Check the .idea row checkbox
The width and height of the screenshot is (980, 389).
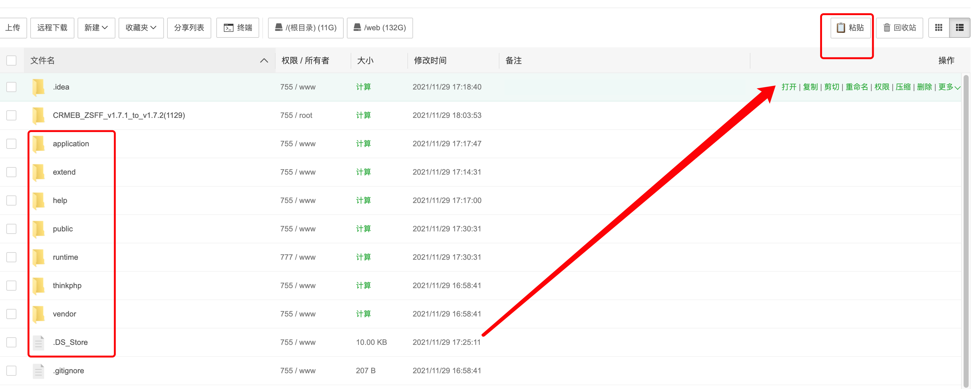pos(11,87)
